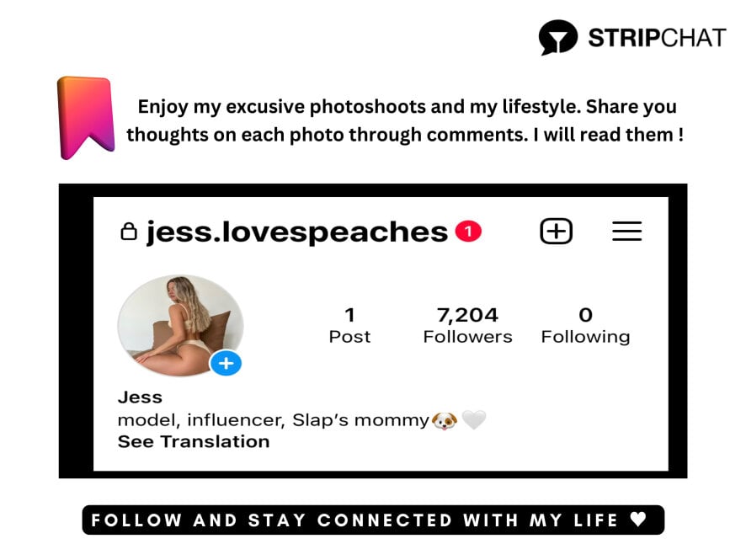Open the new post plus-square icon
The image size is (746, 560).
tap(557, 232)
